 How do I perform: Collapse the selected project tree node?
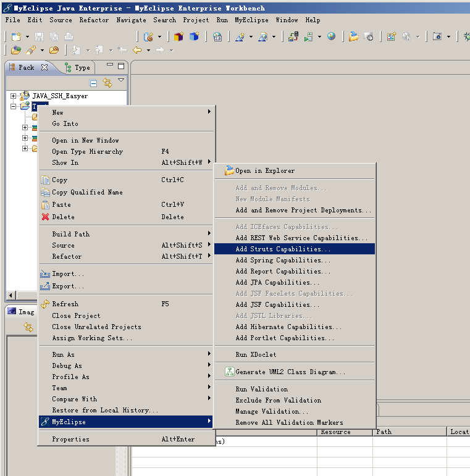click(14, 107)
